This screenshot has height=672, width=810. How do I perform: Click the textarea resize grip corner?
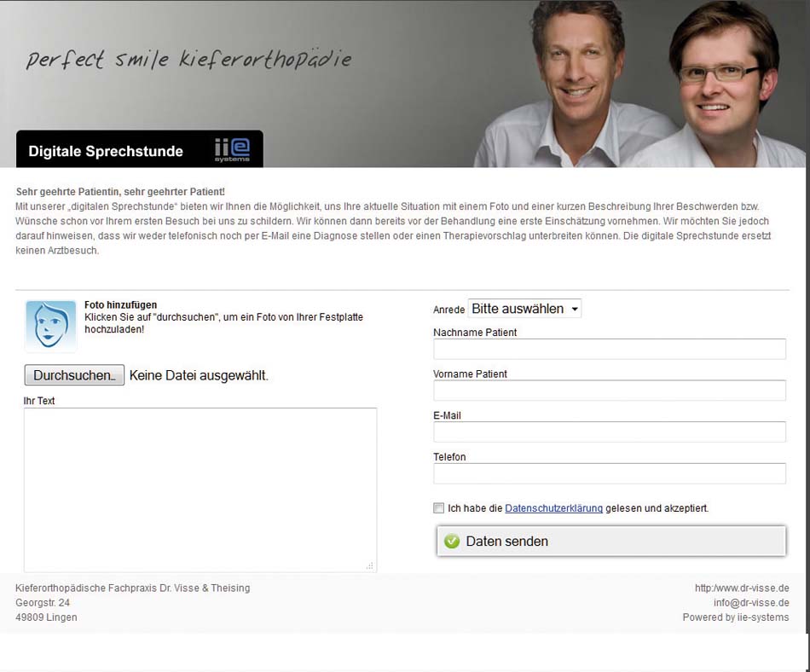click(x=369, y=565)
